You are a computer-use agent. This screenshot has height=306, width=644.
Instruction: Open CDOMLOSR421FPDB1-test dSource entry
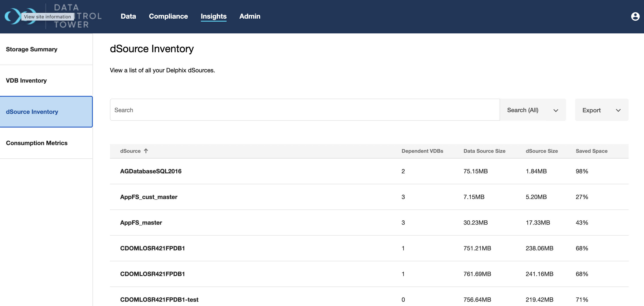[x=159, y=300]
